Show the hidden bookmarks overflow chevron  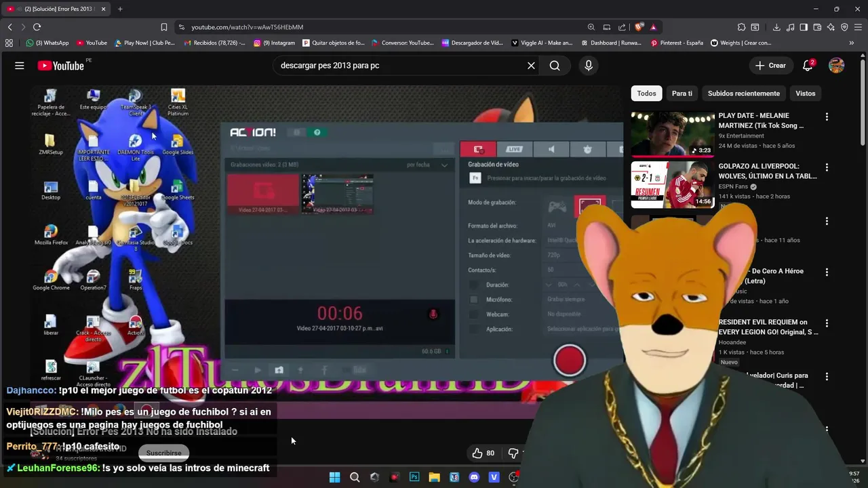click(852, 43)
